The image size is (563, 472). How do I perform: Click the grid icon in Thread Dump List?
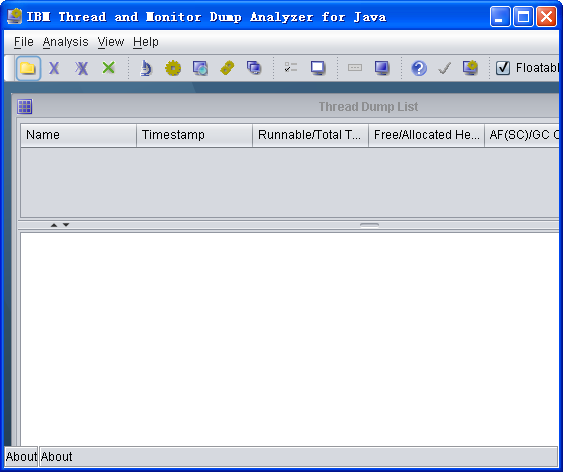[x=25, y=107]
